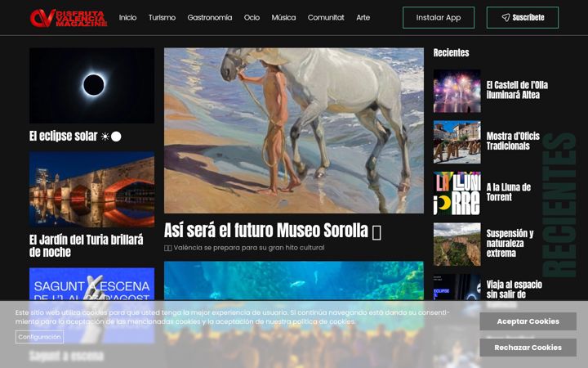Click the Recientes section heading

pyautogui.click(x=451, y=52)
